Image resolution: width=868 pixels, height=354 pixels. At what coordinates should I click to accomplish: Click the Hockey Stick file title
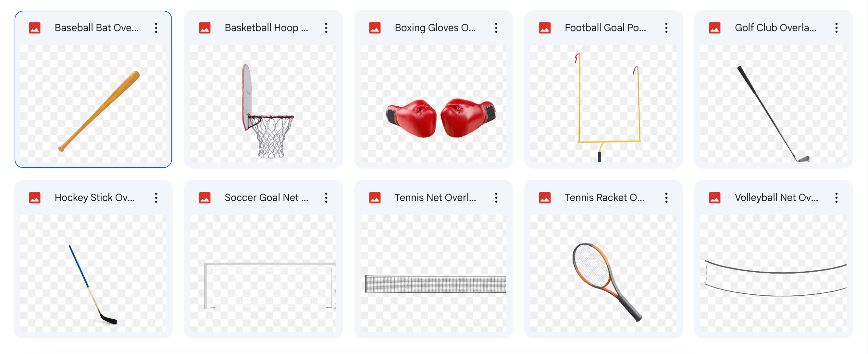(x=95, y=198)
